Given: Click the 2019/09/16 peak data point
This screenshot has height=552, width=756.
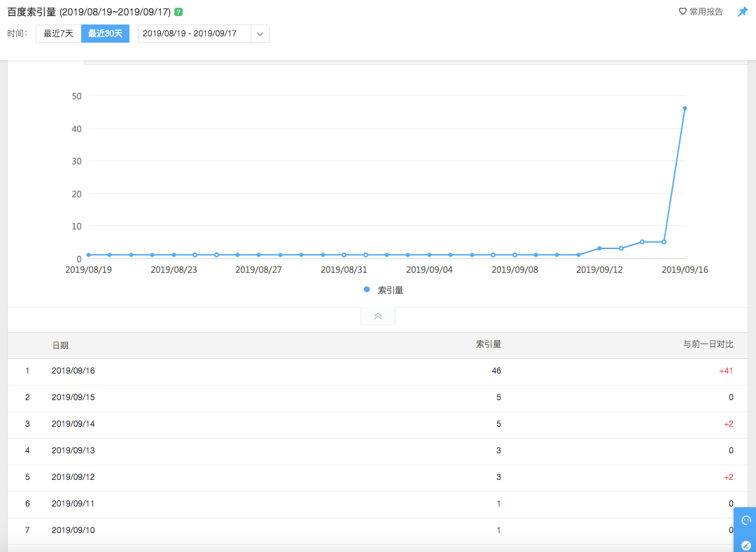Looking at the screenshot, I should 685,108.
